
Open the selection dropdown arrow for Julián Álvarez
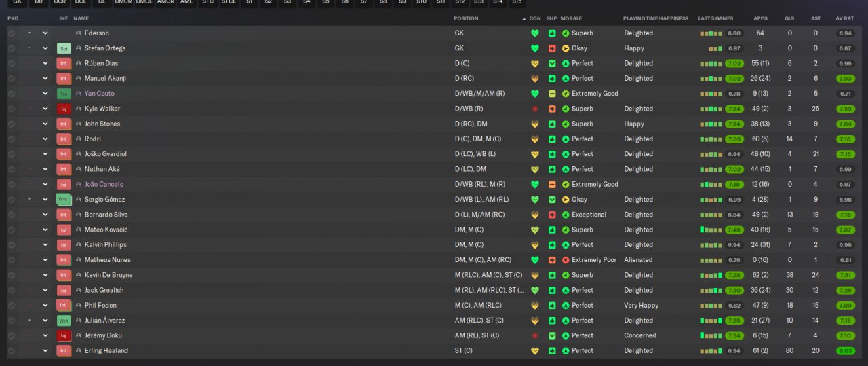pyautogui.click(x=45, y=321)
